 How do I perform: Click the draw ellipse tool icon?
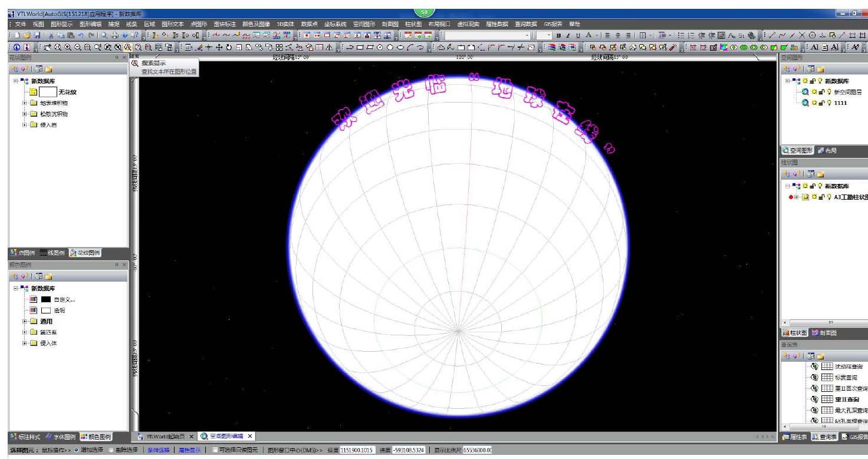(x=400, y=47)
